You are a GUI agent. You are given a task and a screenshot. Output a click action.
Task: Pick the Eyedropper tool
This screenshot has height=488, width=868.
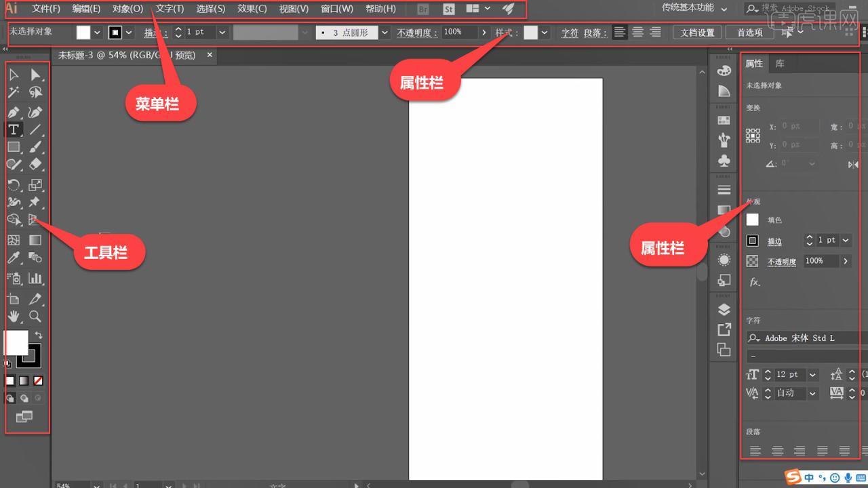14,258
